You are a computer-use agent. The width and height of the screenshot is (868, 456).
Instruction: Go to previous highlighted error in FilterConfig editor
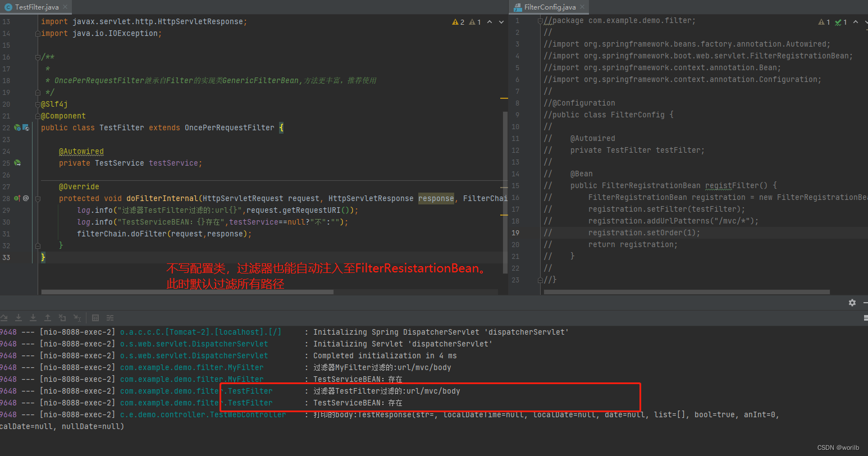pyautogui.click(x=856, y=22)
